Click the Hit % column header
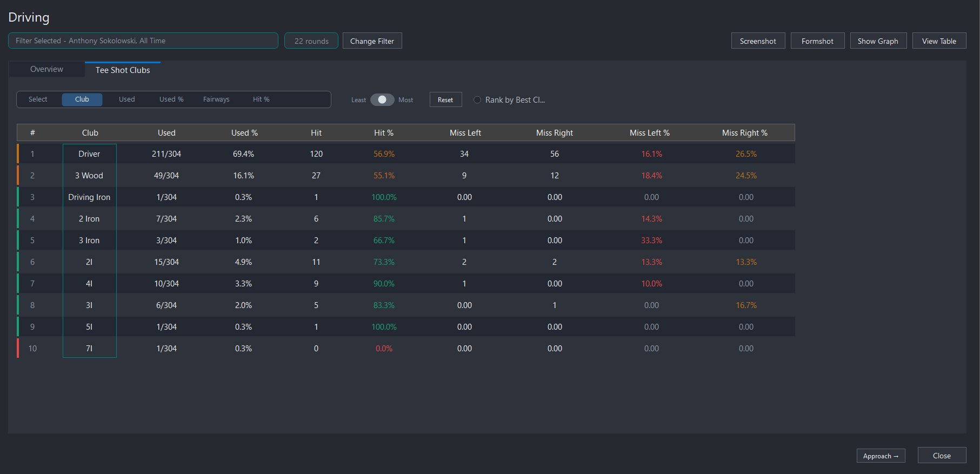This screenshot has height=474, width=980. point(384,133)
